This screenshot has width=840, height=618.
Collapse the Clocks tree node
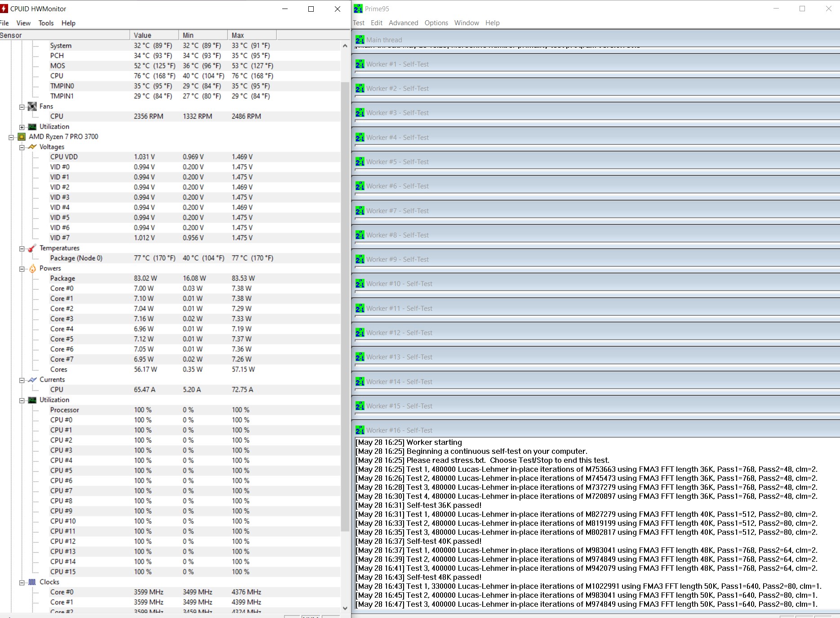click(22, 583)
